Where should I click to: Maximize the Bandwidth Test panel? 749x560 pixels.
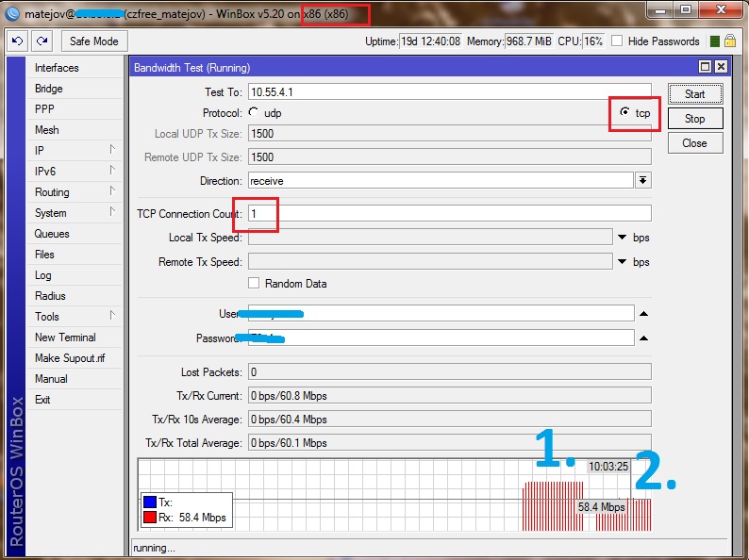pyautogui.click(x=705, y=67)
